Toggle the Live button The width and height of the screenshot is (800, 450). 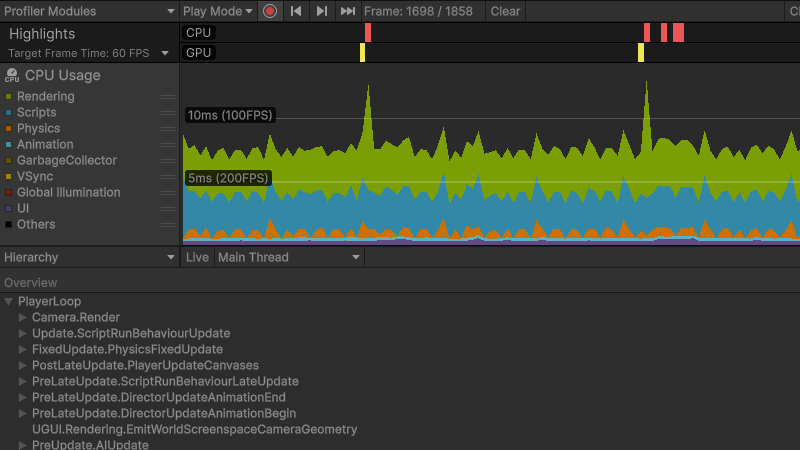(x=197, y=257)
